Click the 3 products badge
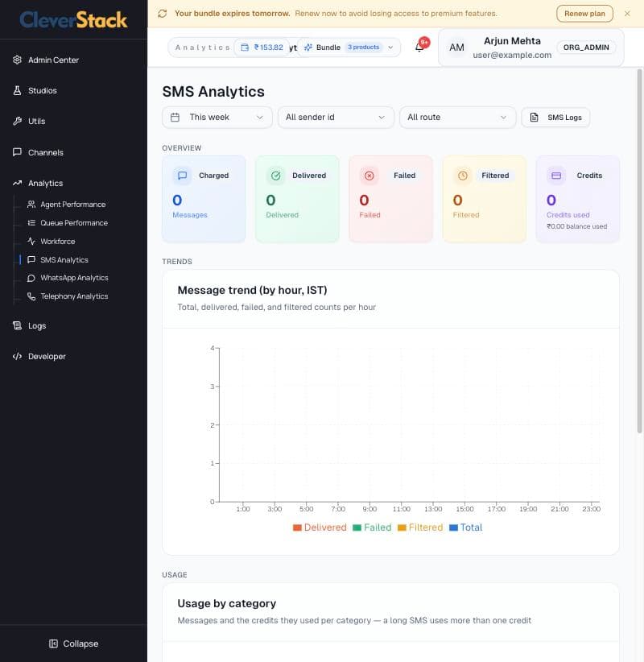This screenshot has height=662, width=644. [363, 47]
